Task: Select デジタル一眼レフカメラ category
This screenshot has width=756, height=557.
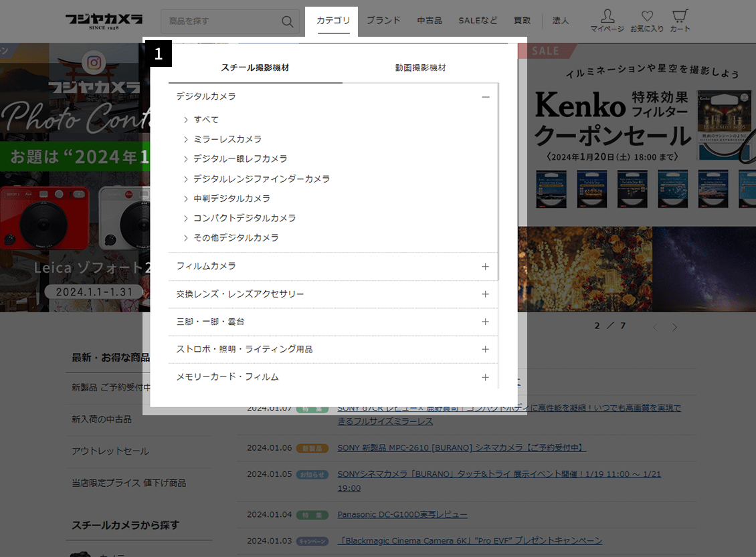Action: (x=240, y=159)
